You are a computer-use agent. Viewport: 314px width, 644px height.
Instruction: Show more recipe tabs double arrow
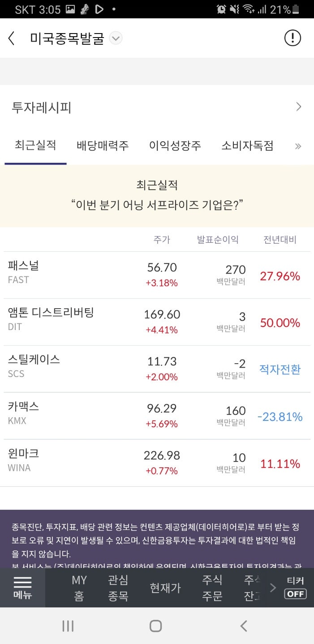(x=298, y=146)
